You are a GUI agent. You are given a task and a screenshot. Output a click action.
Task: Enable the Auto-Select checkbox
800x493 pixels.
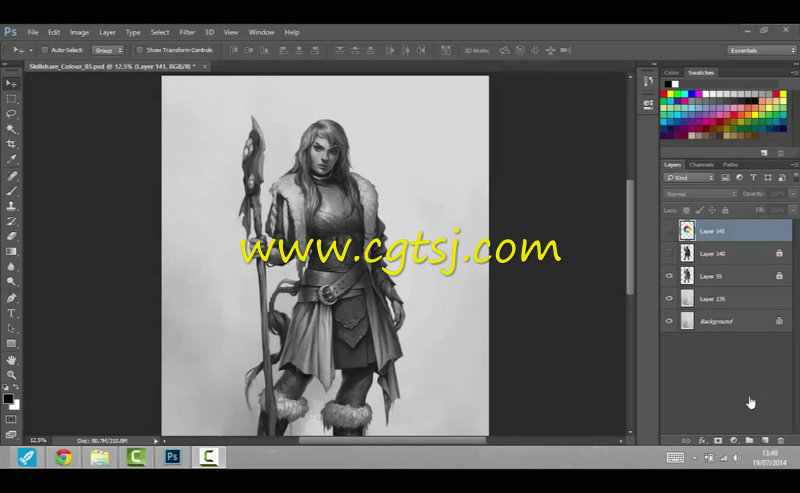point(44,50)
